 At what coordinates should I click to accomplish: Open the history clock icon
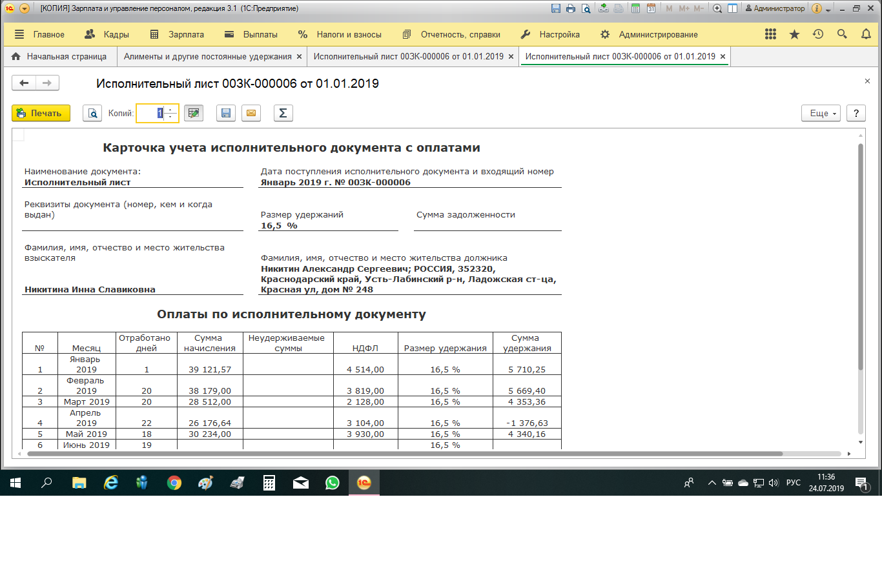[x=818, y=35]
